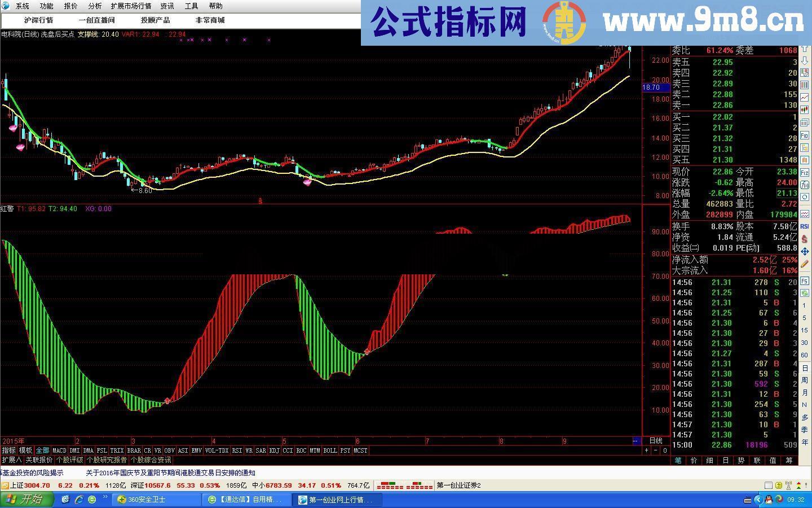Open the 功能 menu
Viewport: 812px width, 508px height.
tap(46, 6)
